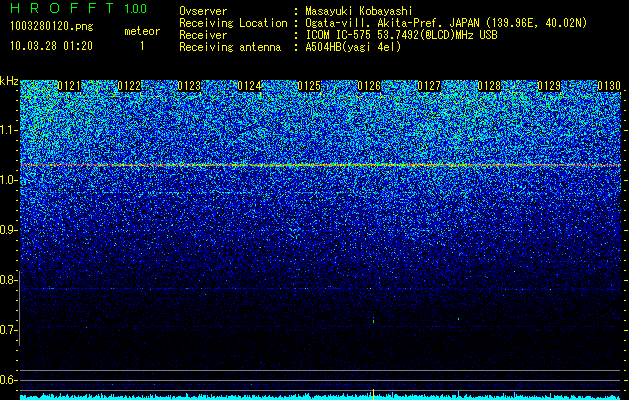629x400 pixels.
Task: Click the green meteor echo dot below 0126
Action: tap(373, 320)
